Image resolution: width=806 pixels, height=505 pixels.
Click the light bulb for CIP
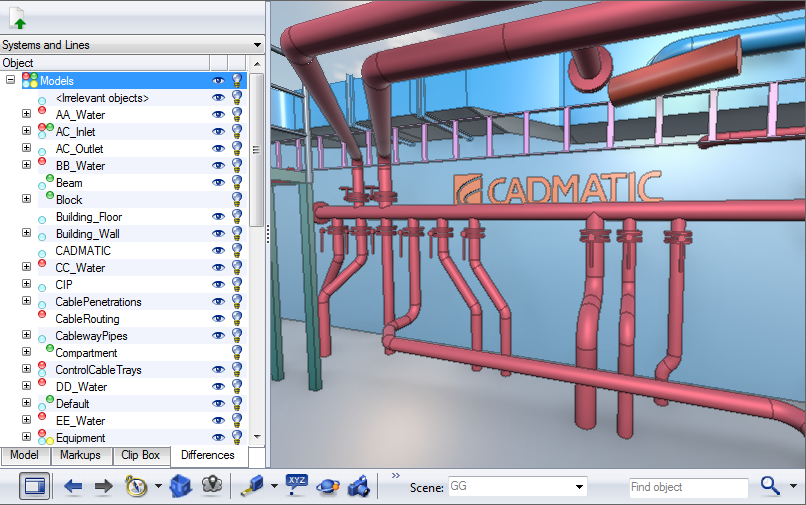(237, 284)
